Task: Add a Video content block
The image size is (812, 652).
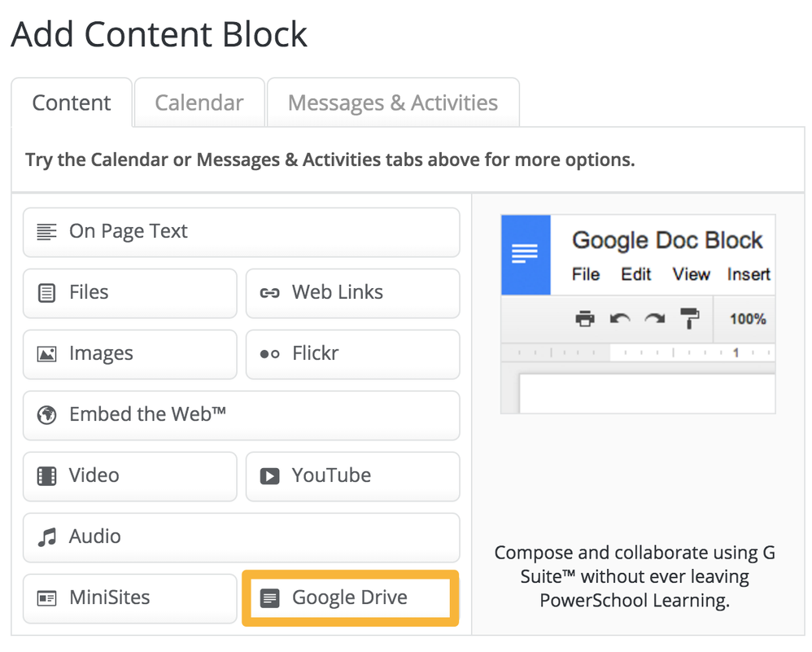Action: pyautogui.click(x=130, y=477)
